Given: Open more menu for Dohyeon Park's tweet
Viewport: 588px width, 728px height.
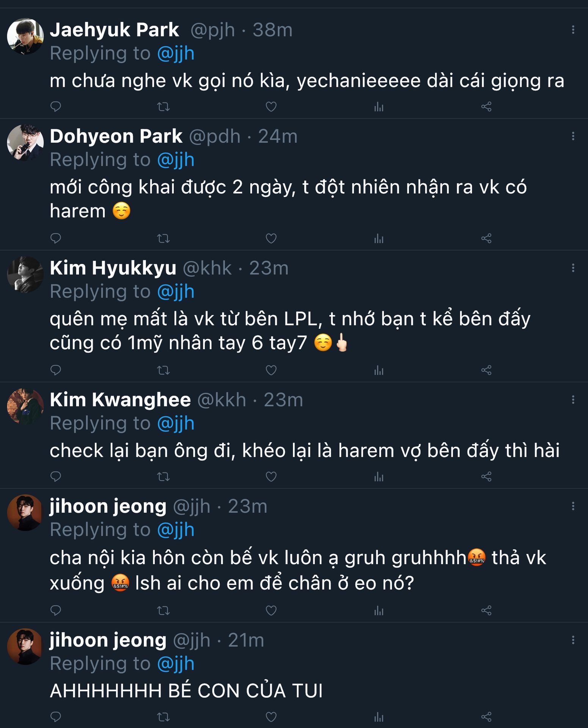Looking at the screenshot, I should tap(573, 136).
